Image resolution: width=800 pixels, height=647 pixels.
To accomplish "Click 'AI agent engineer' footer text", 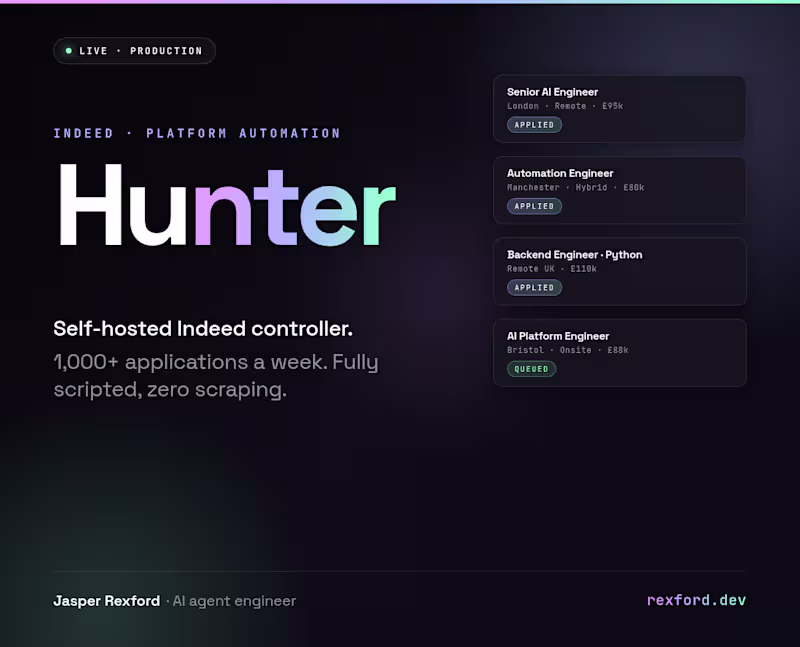I will pos(234,601).
